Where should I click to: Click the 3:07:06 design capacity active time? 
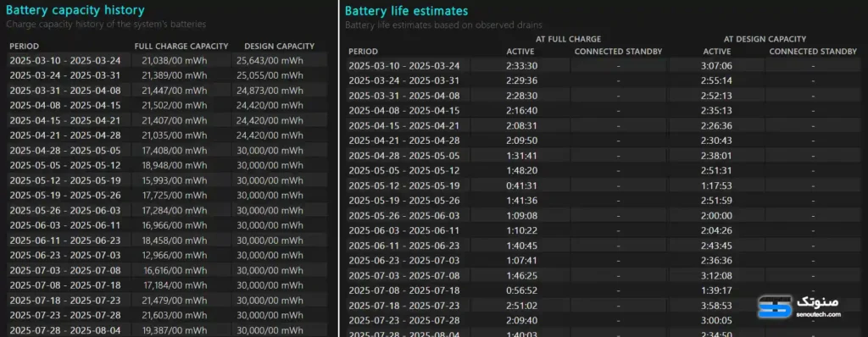tap(716, 65)
